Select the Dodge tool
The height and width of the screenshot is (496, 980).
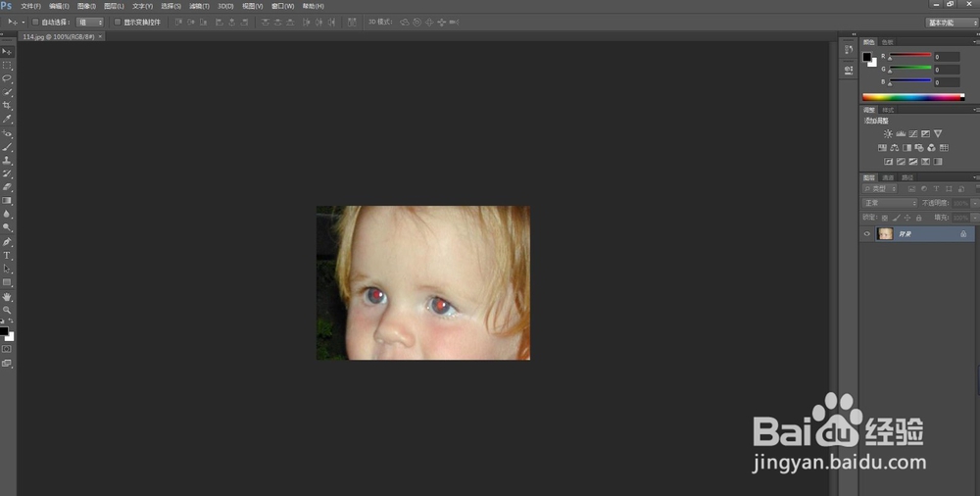coord(7,227)
